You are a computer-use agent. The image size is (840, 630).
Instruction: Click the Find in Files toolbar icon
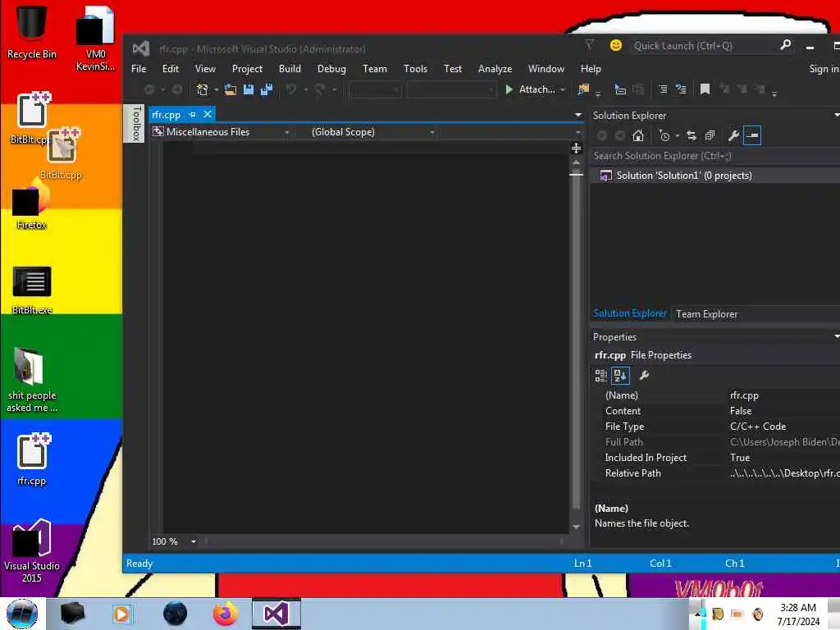[583, 89]
